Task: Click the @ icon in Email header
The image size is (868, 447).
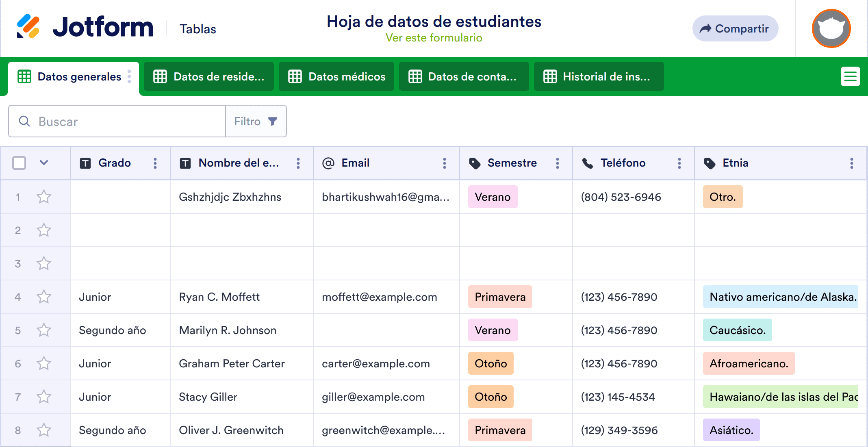Action: point(328,163)
